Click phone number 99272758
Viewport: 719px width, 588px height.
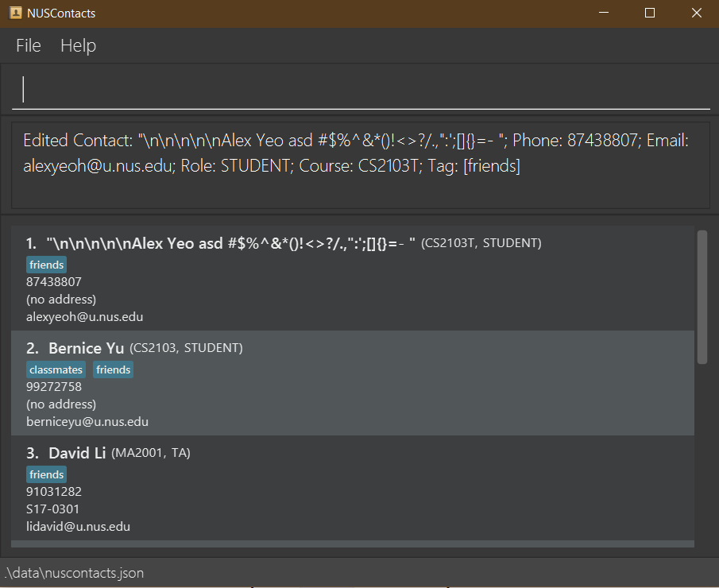coord(54,387)
